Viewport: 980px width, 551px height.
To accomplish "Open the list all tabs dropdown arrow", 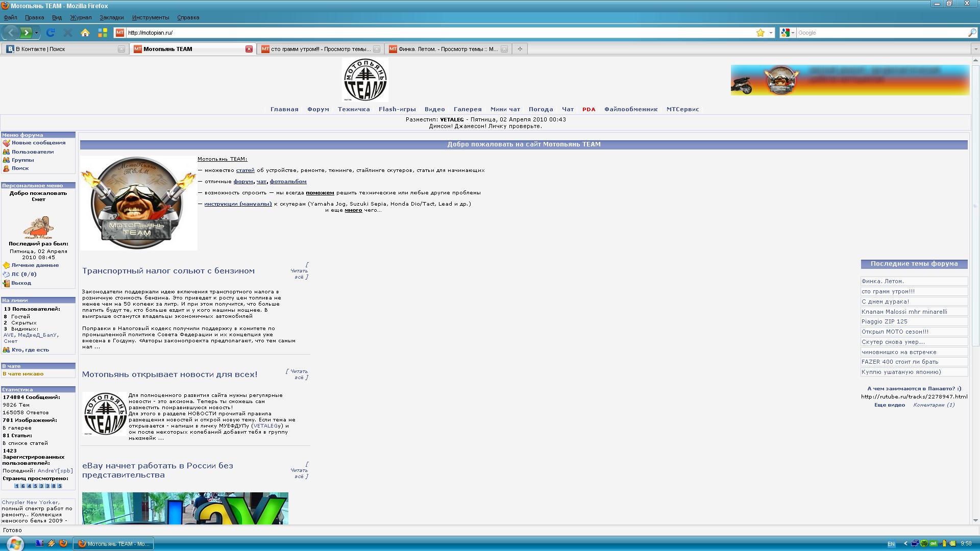I will 975,49.
